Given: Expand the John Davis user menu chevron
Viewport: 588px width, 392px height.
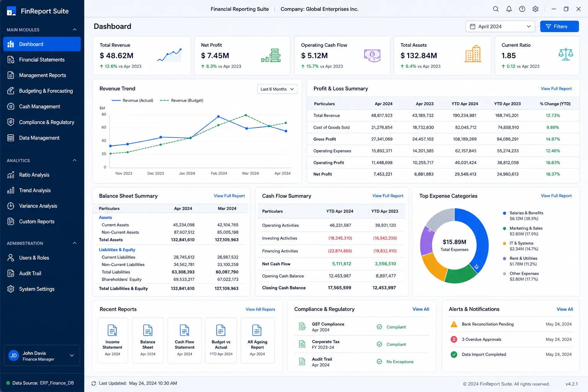Looking at the screenshot, I should (x=72, y=356).
